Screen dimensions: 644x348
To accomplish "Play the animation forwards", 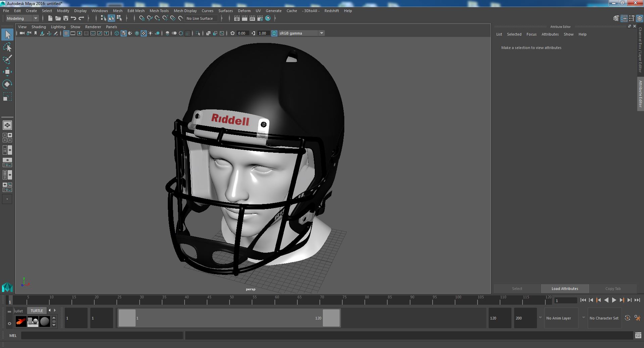I will click(614, 300).
